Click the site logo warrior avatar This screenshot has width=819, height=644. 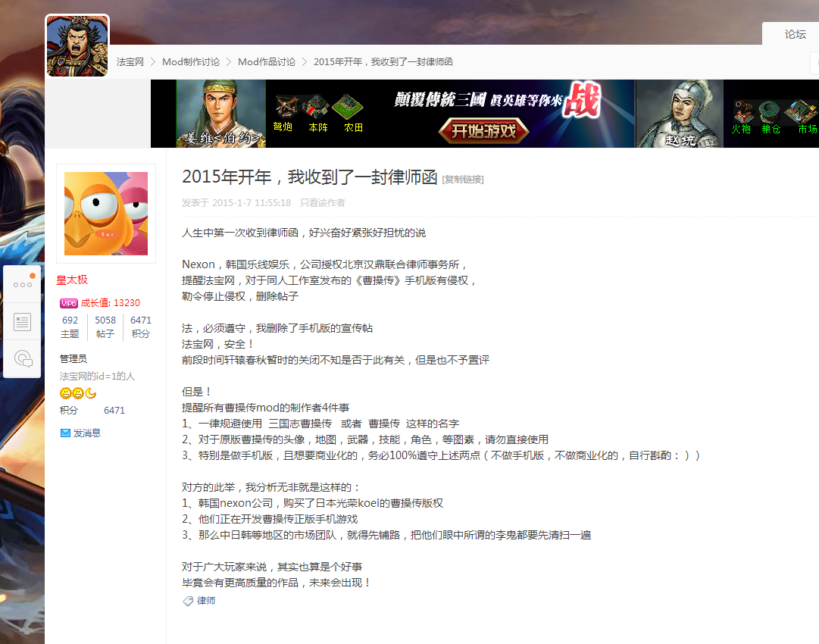point(77,46)
